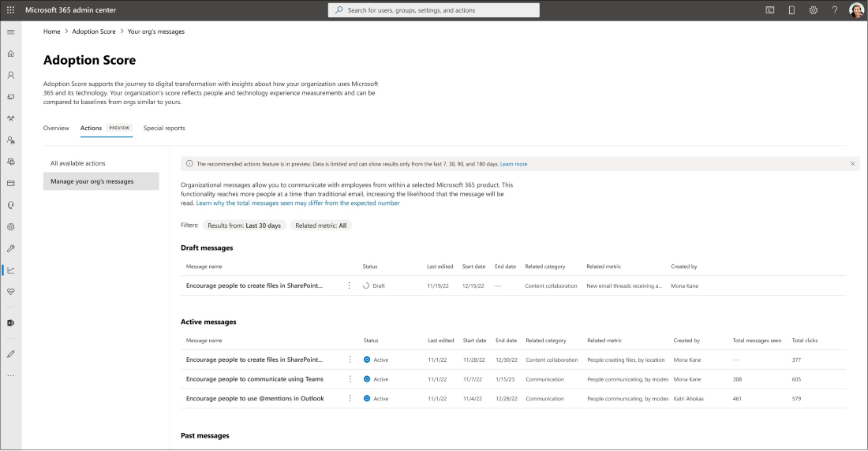This screenshot has width=868, height=451.
Task: Open Resources icon in left sidebar
Action: click(x=10, y=162)
